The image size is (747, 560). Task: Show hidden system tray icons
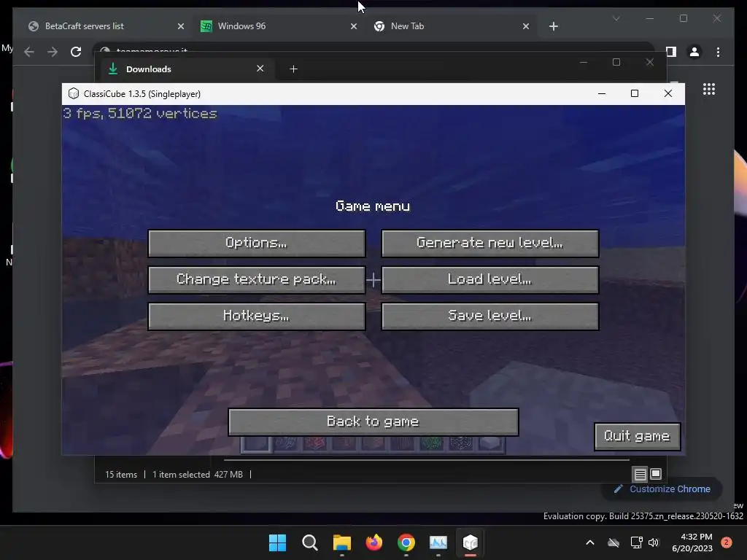(589, 542)
